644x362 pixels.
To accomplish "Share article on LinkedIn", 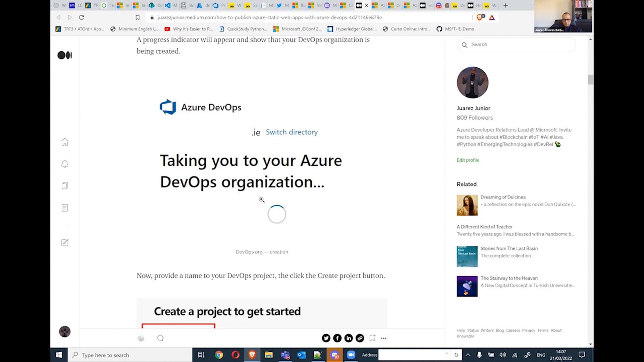I will [x=348, y=338].
